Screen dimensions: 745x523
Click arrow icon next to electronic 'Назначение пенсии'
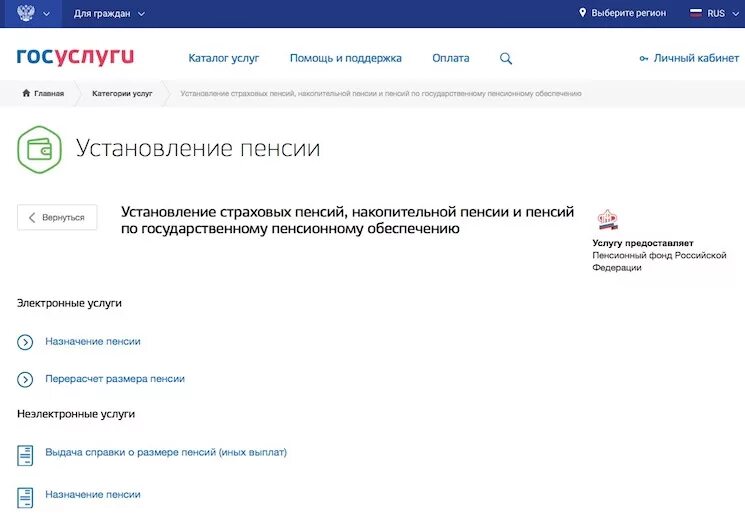(25, 342)
